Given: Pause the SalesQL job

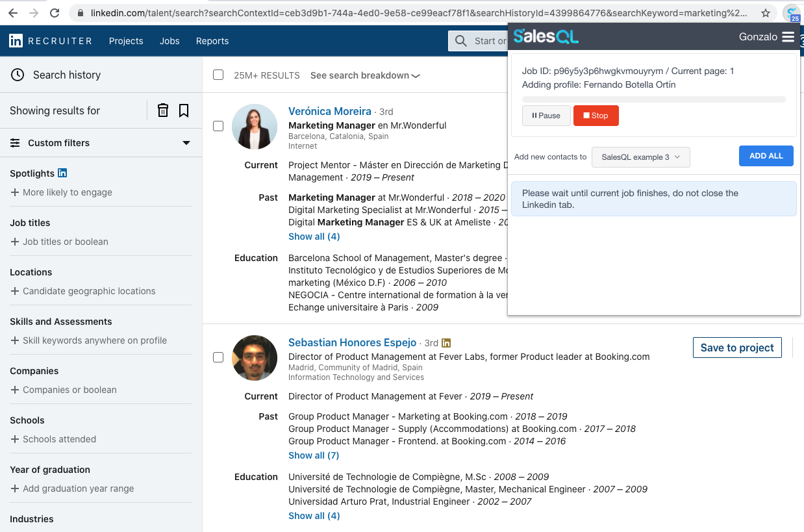Looking at the screenshot, I should tap(546, 116).
